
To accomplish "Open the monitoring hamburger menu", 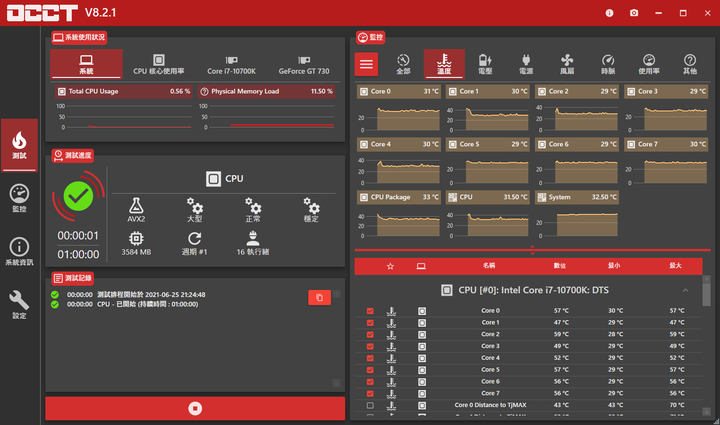I will 366,64.
